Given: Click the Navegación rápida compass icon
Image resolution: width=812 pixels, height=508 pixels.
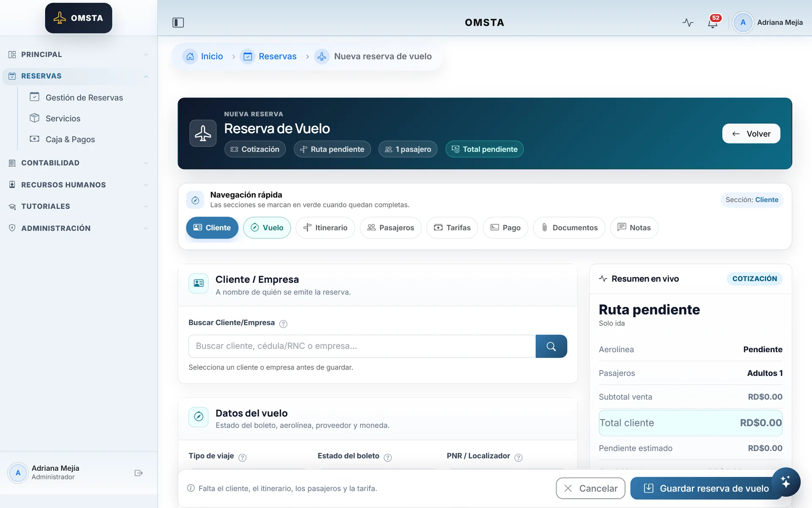Looking at the screenshot, I should click(x=195, y=200).
